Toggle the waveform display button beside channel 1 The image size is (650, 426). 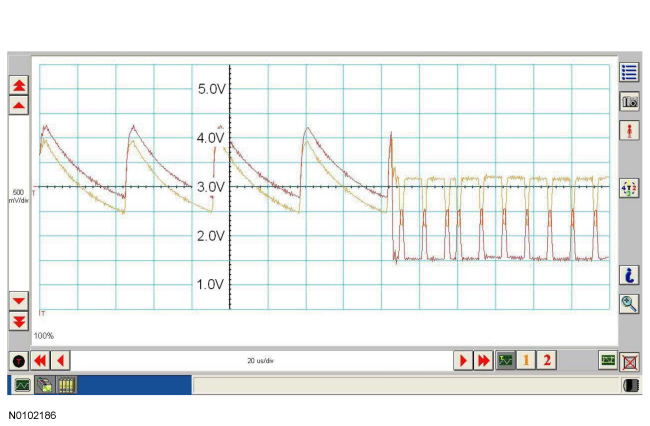(x=506, y=360)
